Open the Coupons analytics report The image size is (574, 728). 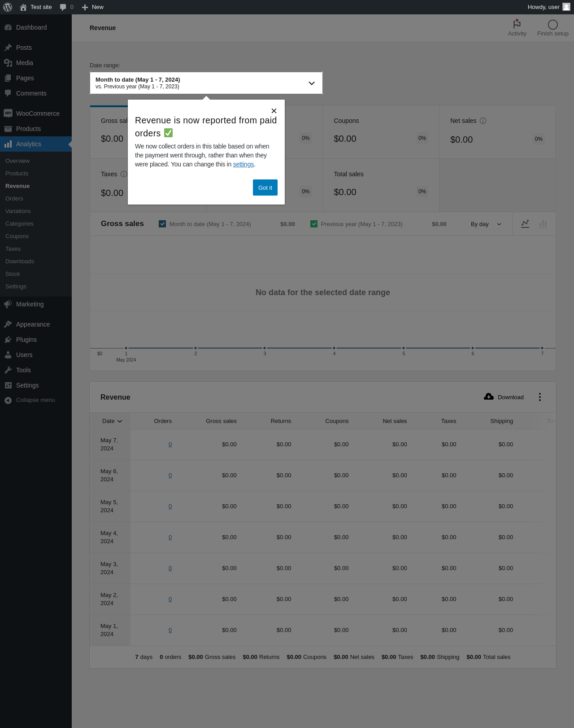pyautogui.click(x=17, y=236)
